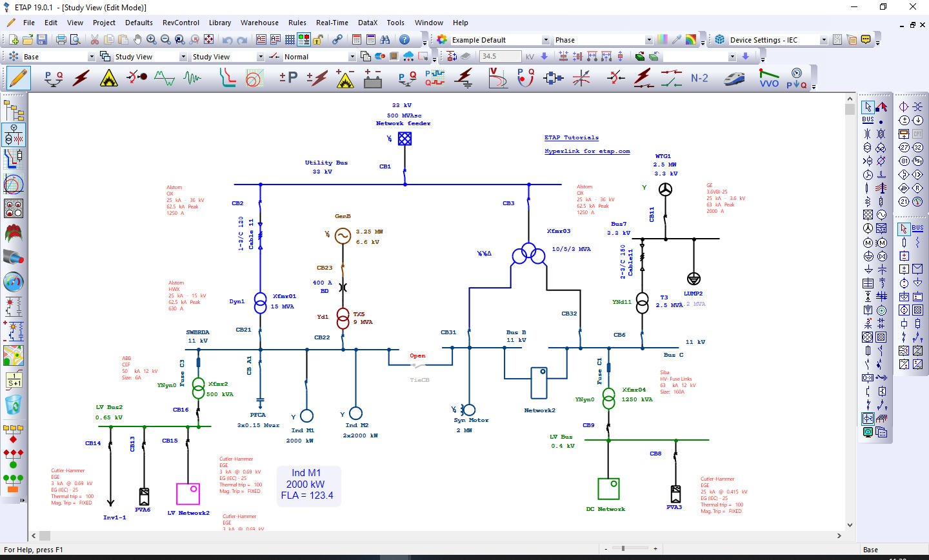This screenshot has width=929, height=560.
Task: Open an existing project folder
Action: [28, 39]
